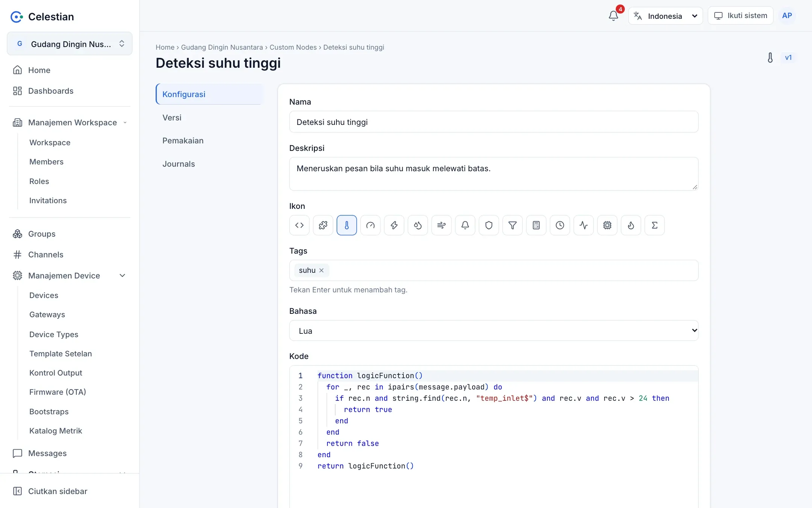Open the notifications bell with badge

coord(614,16)
